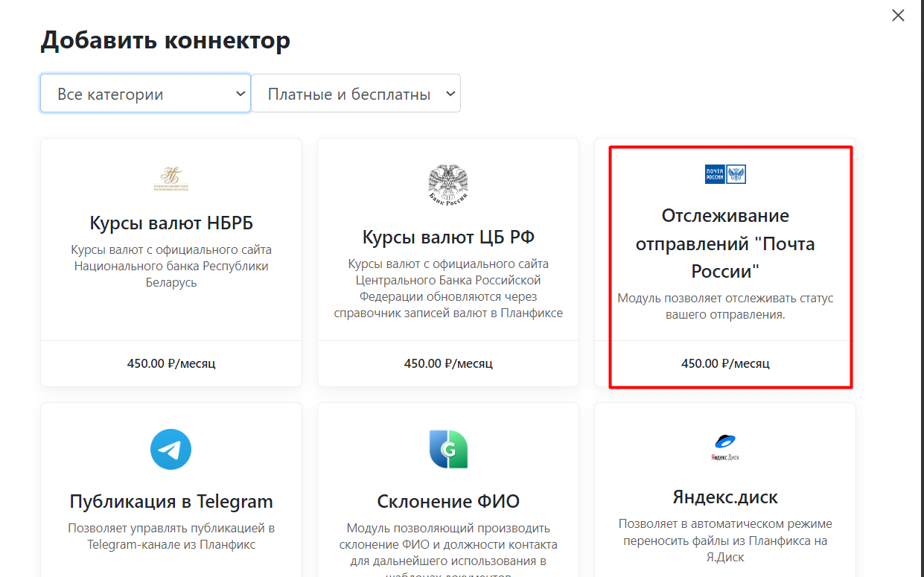Click the description about Национального банка Республики Беларусь

coord(171,266)
